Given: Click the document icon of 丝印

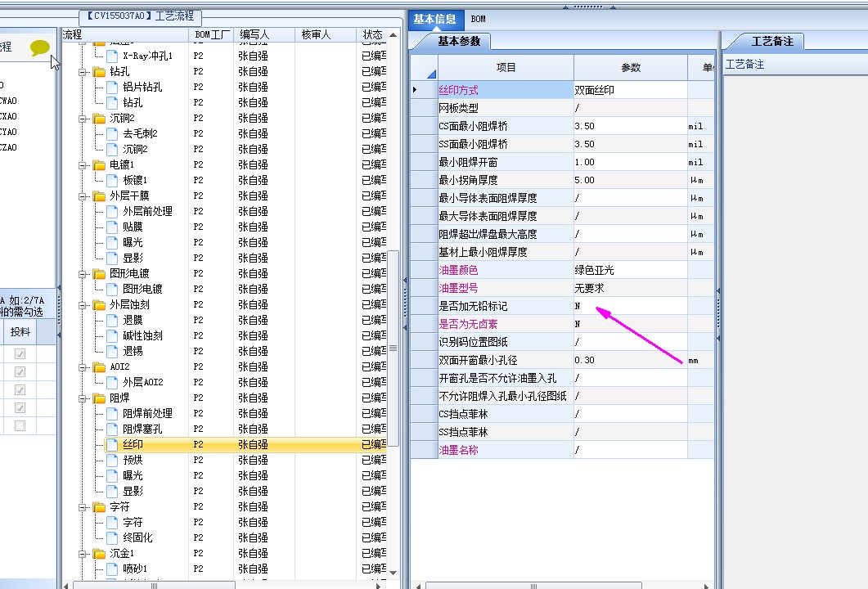Looking at the screenshot, I should point(112,444).
